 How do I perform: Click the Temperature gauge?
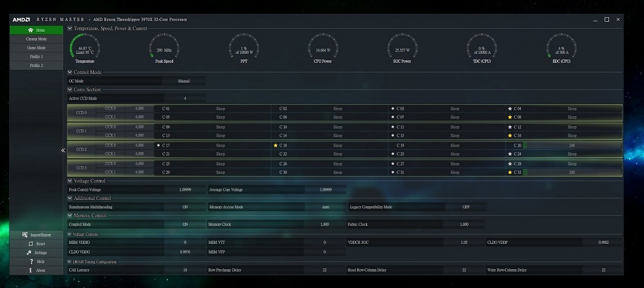click(x=85, y=48)
